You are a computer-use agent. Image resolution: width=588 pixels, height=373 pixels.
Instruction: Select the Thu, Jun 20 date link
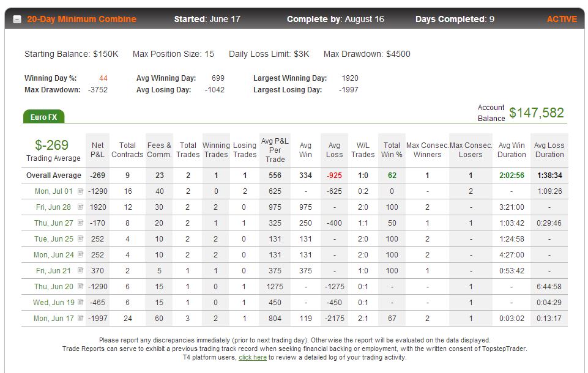[x=54, y=286]
